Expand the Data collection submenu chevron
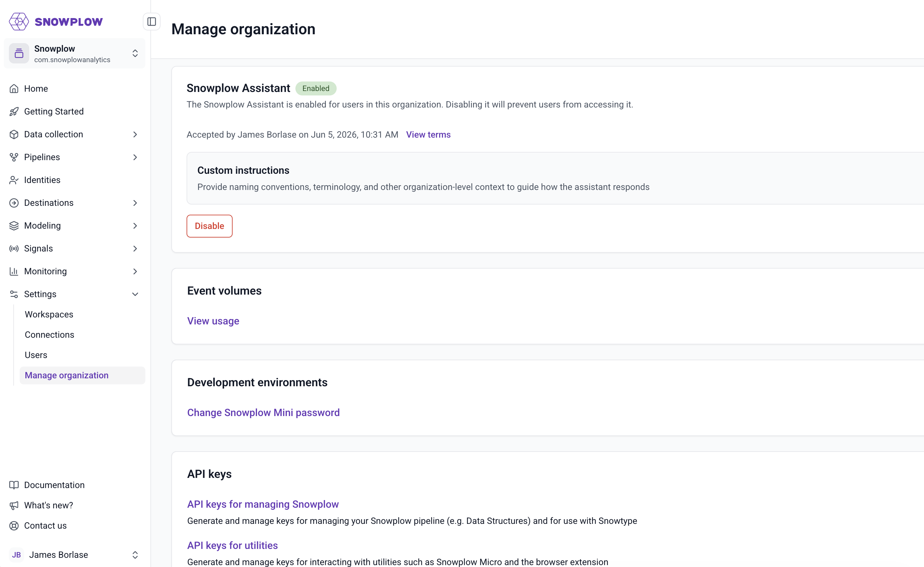The height and width of the screenshot is (567, 924). click(135, 135)
